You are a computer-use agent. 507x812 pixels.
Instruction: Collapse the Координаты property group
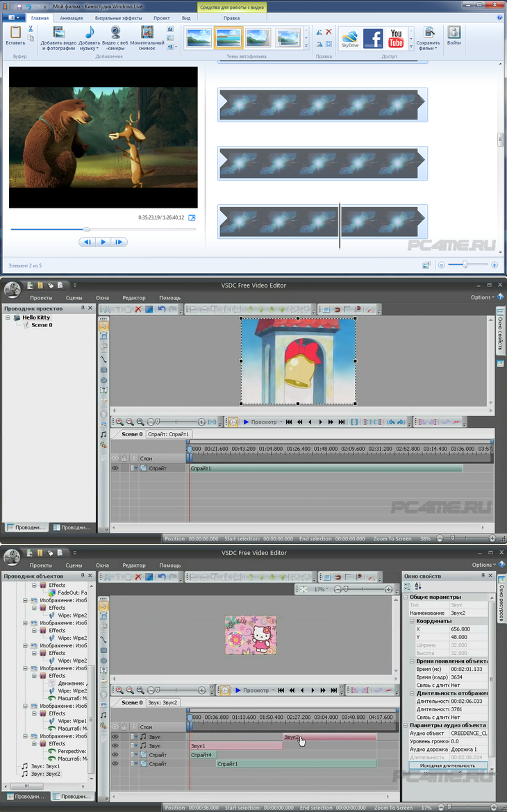click(413, 621)
